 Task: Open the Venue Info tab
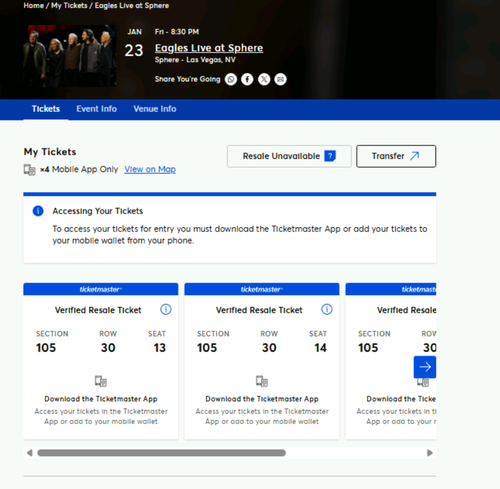[x=155, y=109]
